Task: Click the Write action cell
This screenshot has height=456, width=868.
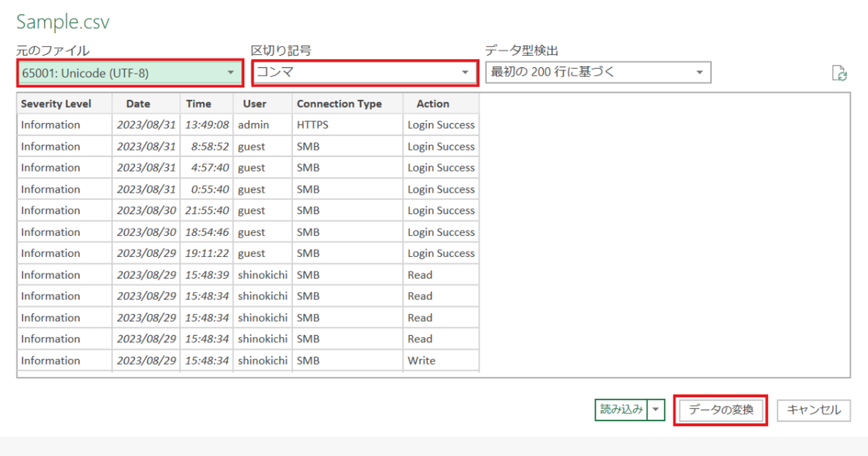Action: (x=421, y=361)
